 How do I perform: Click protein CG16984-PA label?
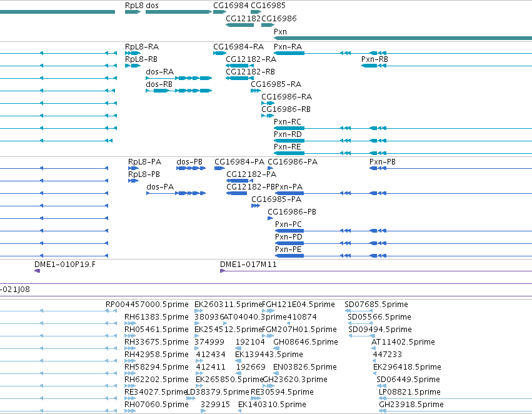[x=239, y=162]
